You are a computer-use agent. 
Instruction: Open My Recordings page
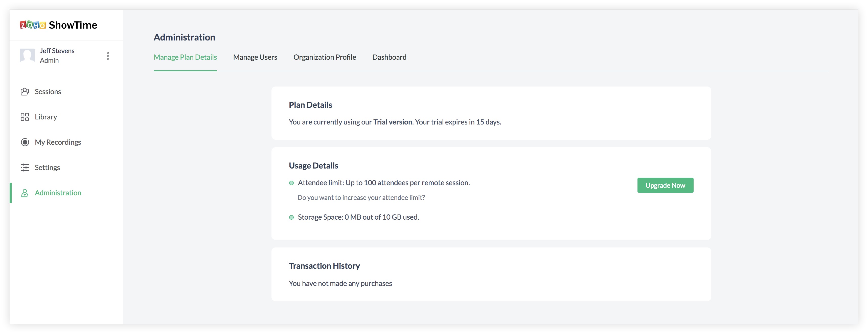coord(58,142)
